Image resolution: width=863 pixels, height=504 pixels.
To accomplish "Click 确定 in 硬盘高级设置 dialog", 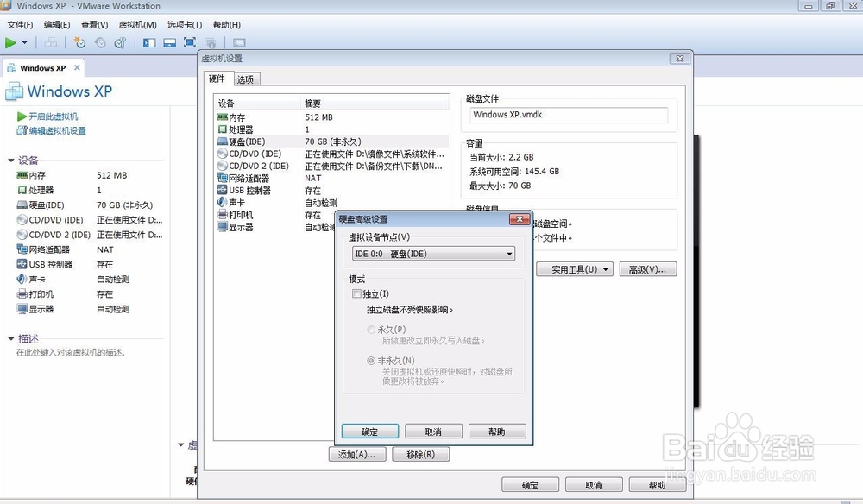I will click(x=370, y=432).
